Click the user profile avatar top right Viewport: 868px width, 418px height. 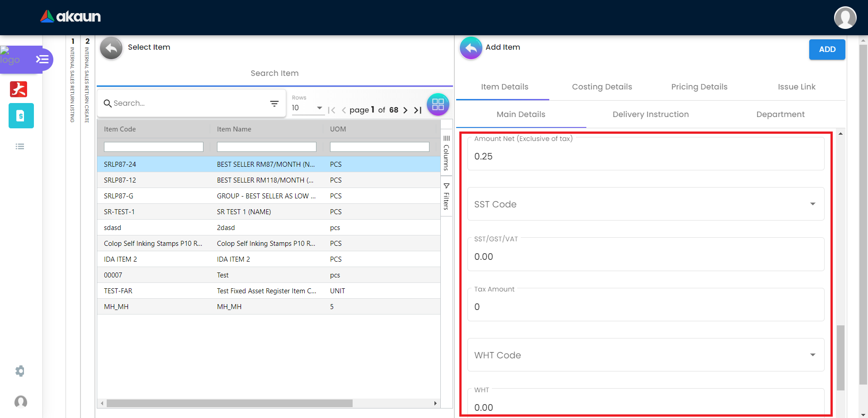coord(845,18)
